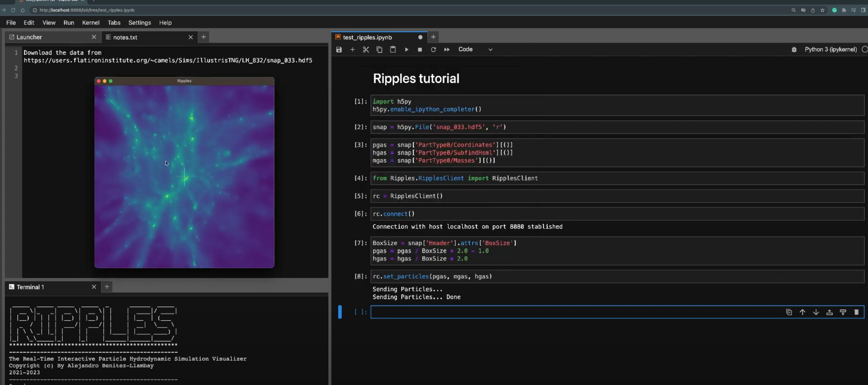Open the Help menu
868x385 pixels.
[165, 23]
